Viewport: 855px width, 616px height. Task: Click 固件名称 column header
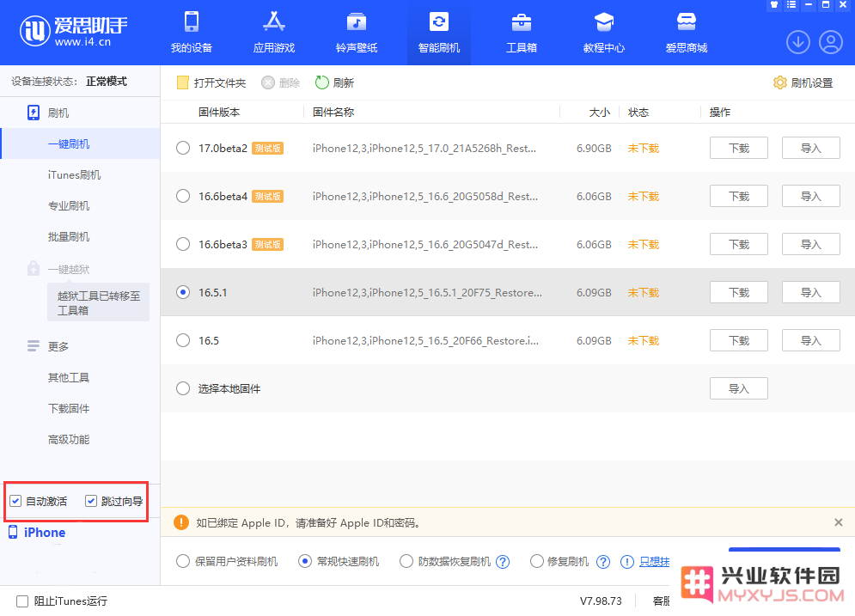(x=333, y=113)
